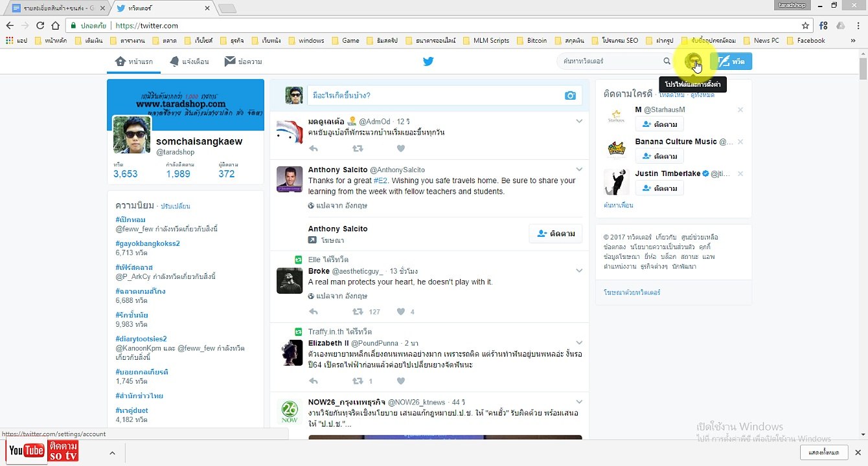The image size is (868, 466).
Task: Reply to Elizabeth II's tweet
Action: (314, 381)
